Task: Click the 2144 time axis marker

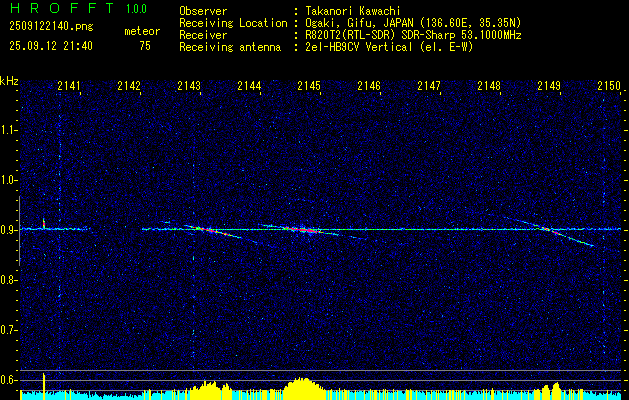Action: pos(249,86)
